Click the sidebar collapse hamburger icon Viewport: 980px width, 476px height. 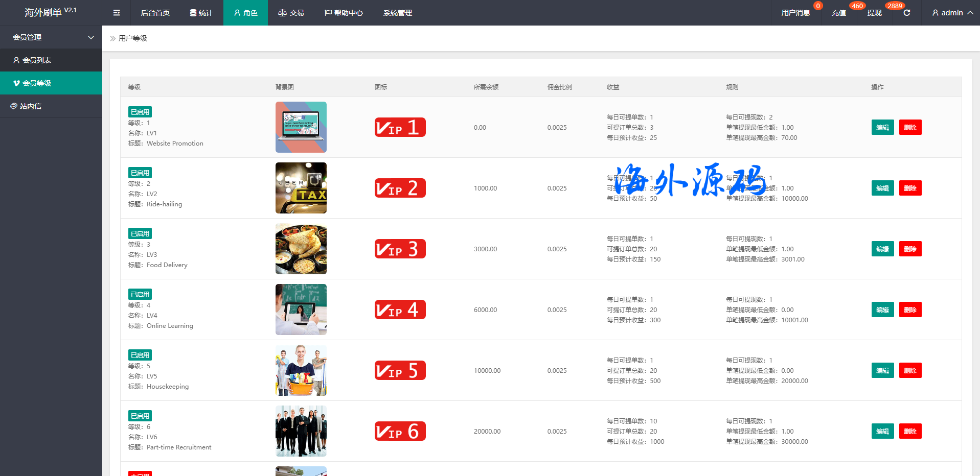(117, 13)
